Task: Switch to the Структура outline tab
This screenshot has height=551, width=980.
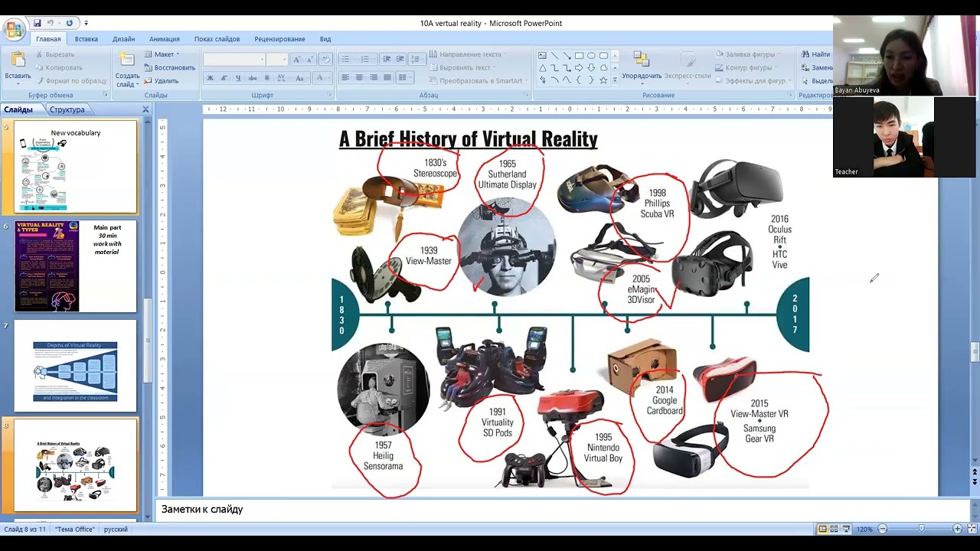Action: click(x=67, y=109)
